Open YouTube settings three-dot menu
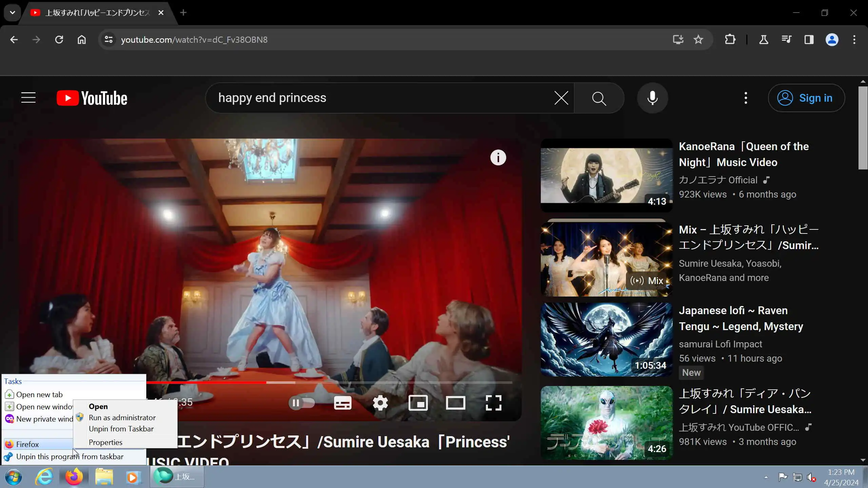Image resolution: width=868 pixels, height=488 pixels. (x=746, y=98)
